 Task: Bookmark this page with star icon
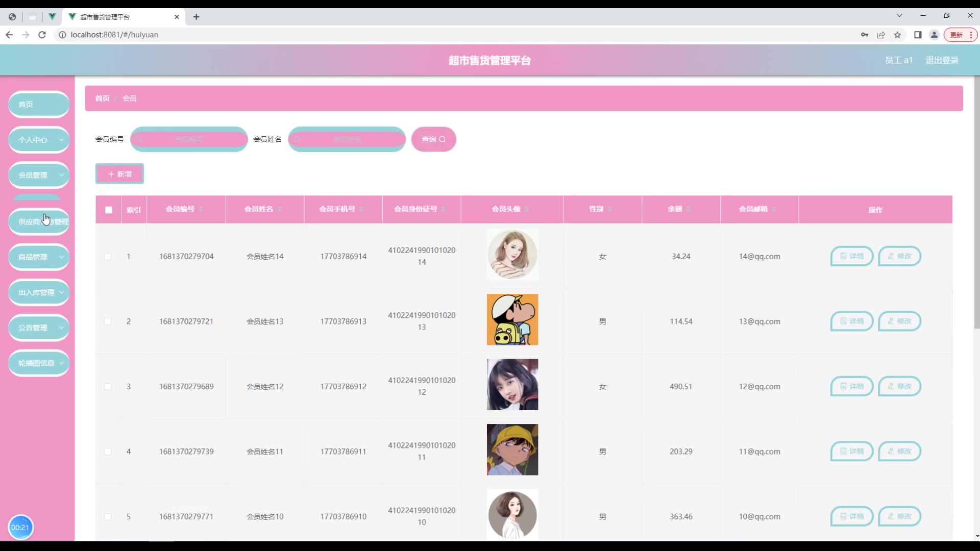click(x=897, y=35)
